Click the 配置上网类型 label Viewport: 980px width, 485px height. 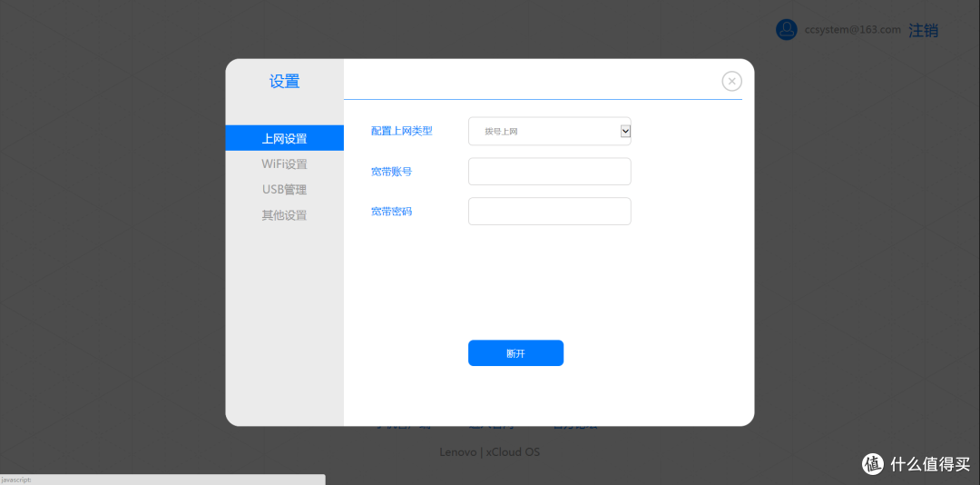tap(401, 131)
